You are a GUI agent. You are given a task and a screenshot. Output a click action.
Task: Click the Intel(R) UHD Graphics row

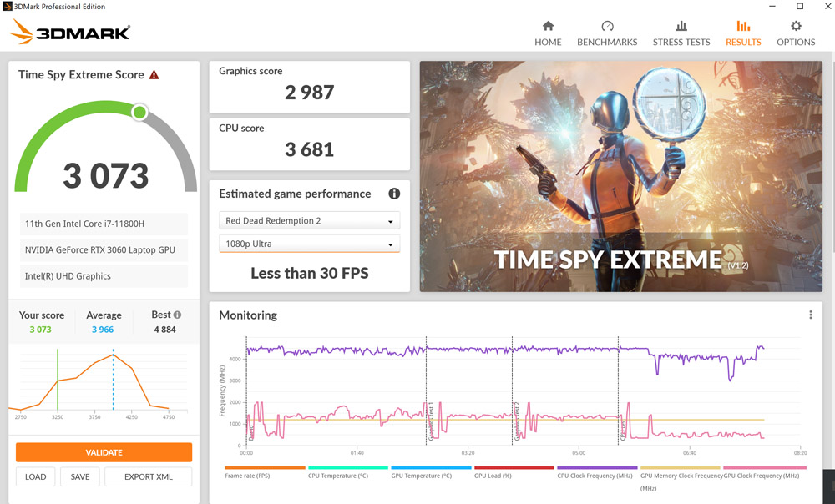coord(104,276)
